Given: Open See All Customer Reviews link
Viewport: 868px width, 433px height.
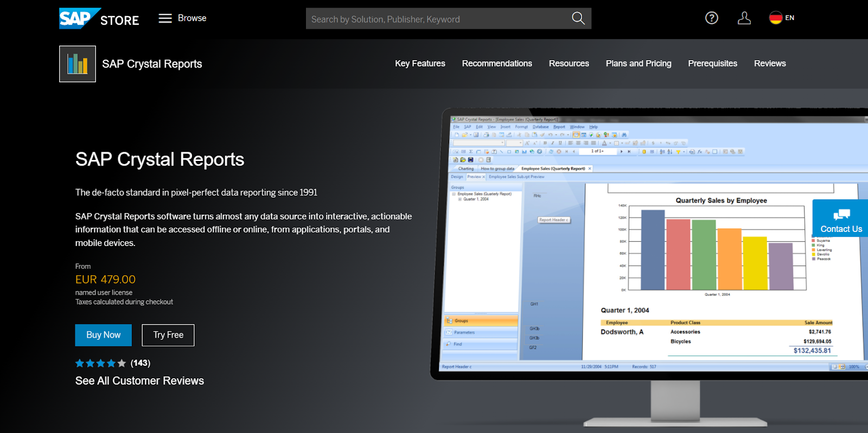Looking at the screenshot, I should [x=139, y=381].
